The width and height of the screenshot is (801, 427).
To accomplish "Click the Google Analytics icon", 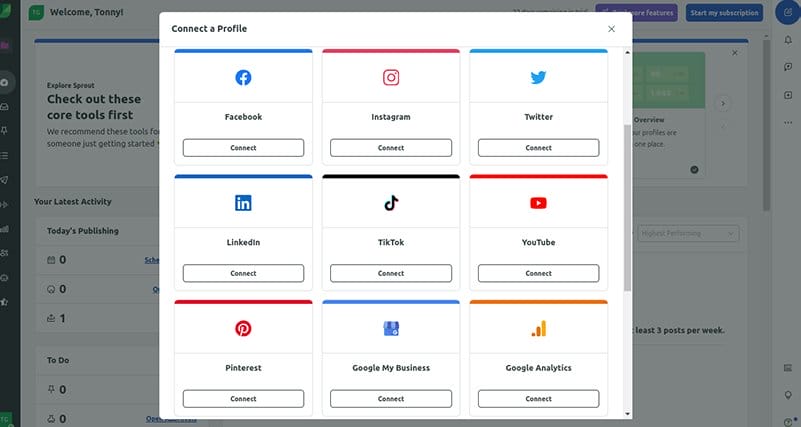I will pyautogui.click(x=538, y=328).
